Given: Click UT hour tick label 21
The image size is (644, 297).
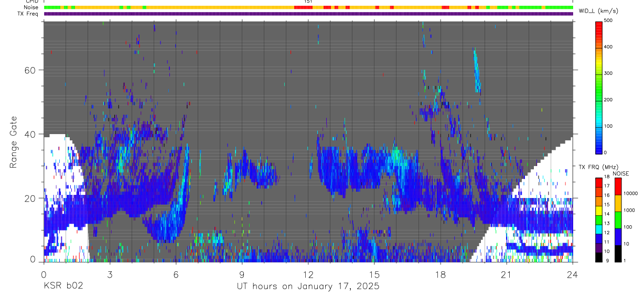Looking at the screenshot, I should tap(507, 274).
